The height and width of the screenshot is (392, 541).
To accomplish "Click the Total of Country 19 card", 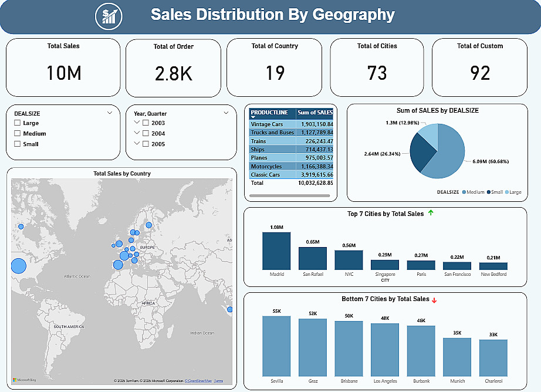I will tap(274, 67).
